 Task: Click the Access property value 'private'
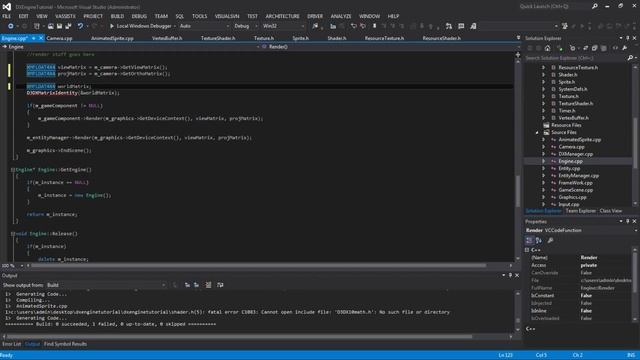point(589,265)
